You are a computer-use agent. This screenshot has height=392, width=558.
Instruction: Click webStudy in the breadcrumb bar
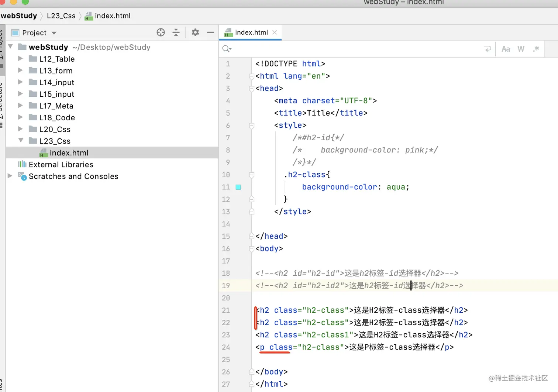coord(19,16)
